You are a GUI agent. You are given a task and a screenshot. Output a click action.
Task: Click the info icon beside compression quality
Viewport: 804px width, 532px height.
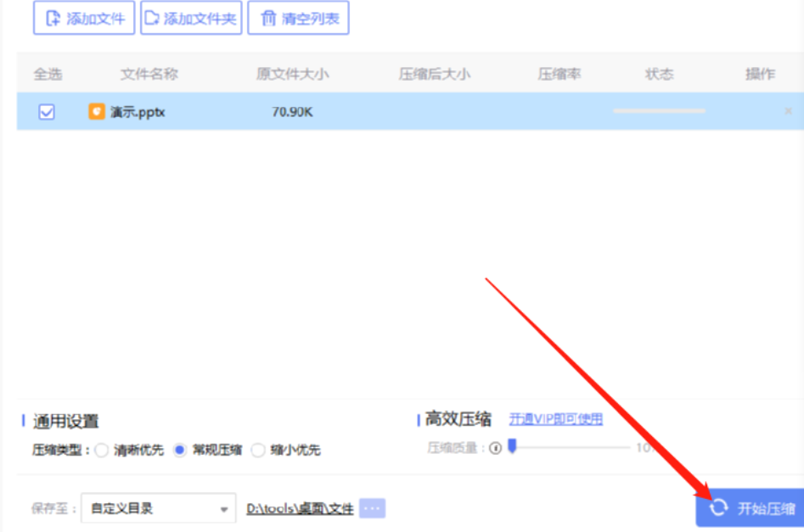coord(495,448)
